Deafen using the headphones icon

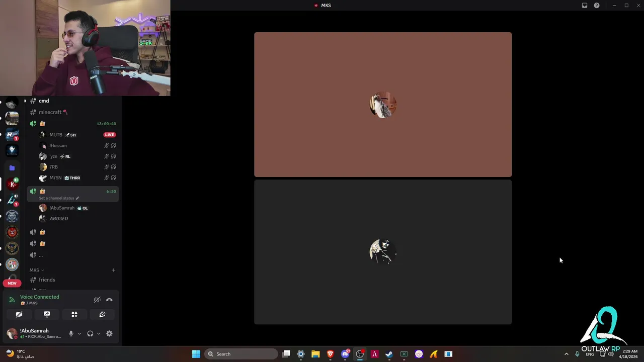pyautogui.click(x=90, y=333)
